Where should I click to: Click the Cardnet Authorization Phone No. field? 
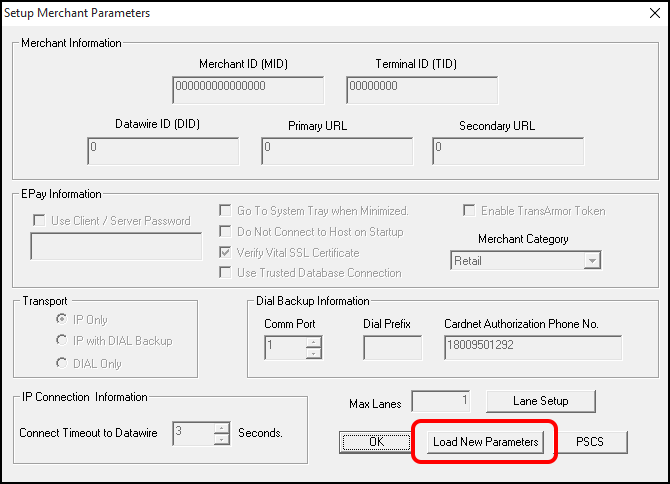(533, 348)
